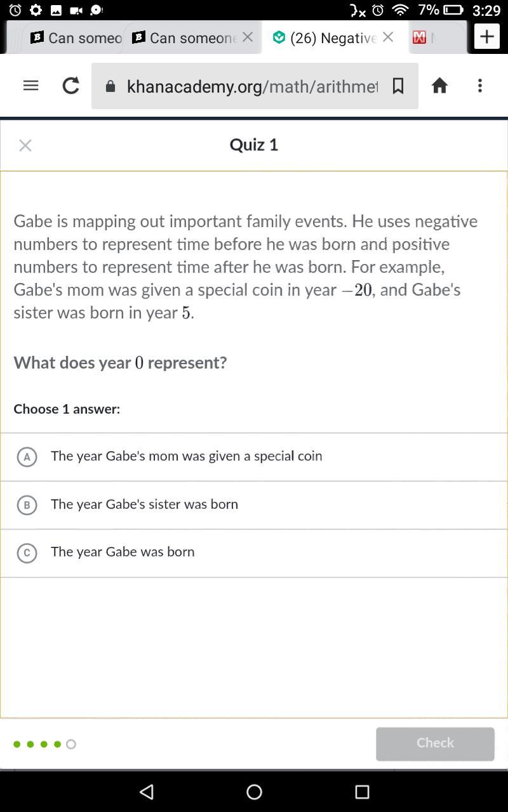Open the three-dot browser options menu
This screenshot has width=508, height=812.
point(480,86)
